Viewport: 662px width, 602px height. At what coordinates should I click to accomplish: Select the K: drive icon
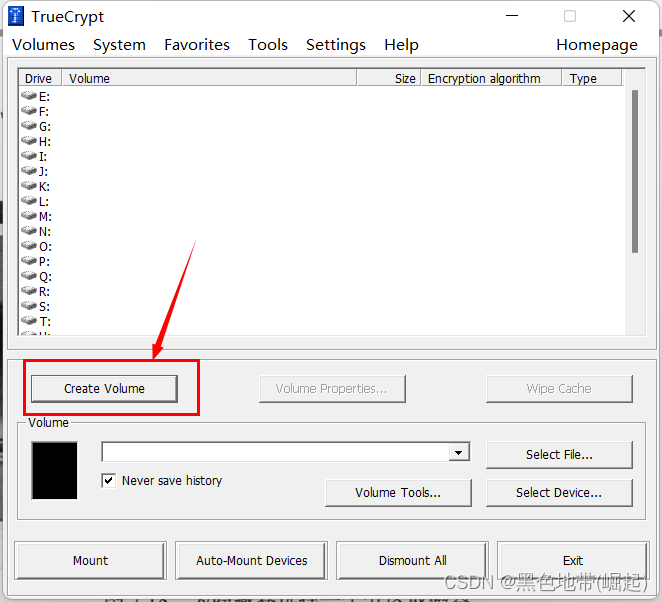click(29, 186)
